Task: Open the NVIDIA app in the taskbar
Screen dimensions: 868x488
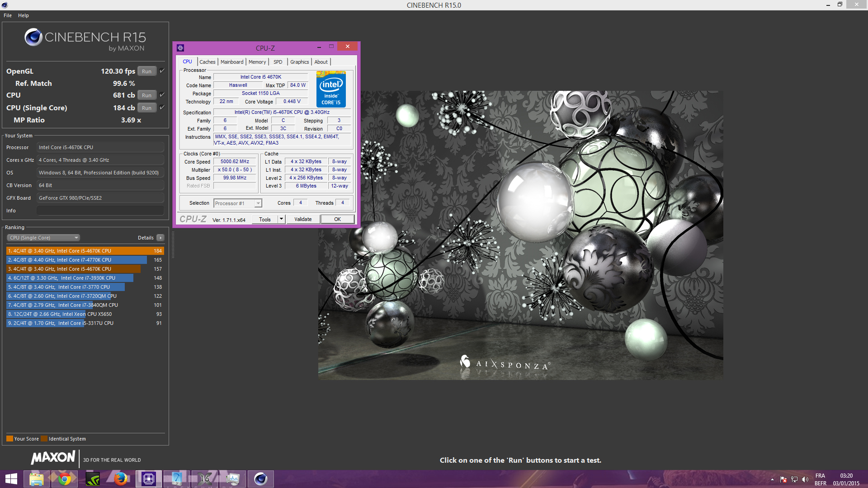Action: click(x=93, y=479)
